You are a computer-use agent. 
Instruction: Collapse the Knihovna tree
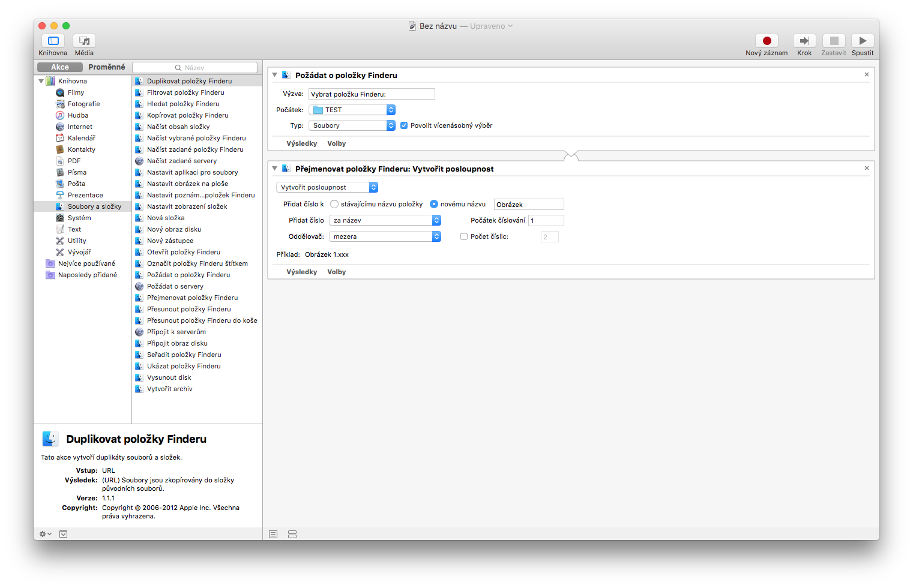(x=41, y=81)
